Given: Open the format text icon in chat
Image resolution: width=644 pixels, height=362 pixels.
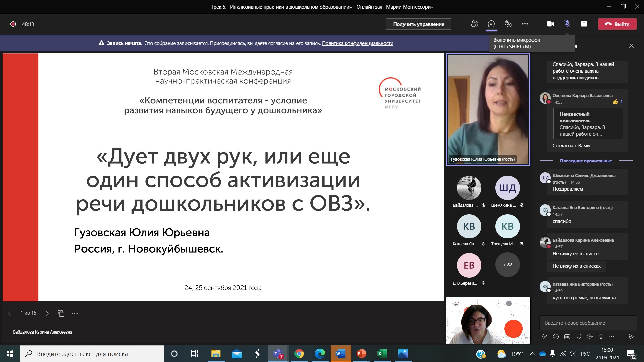Looking at the screenshot, I should tap(545, 337).
